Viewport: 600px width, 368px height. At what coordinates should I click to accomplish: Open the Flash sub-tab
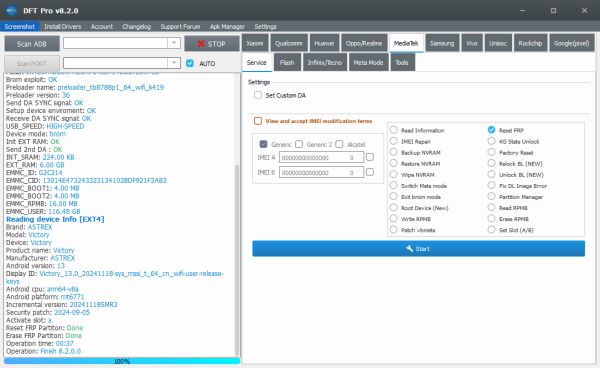287,62
